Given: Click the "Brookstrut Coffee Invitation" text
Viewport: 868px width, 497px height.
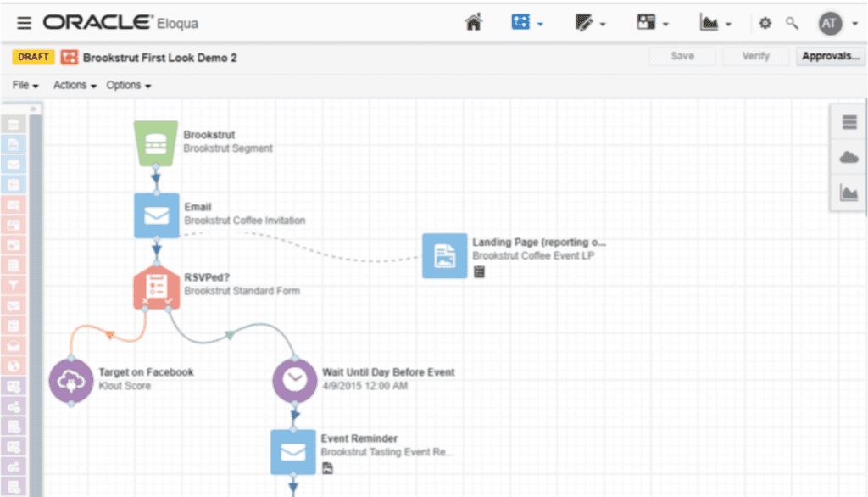Looking at the screenshot, I should [245, 221].
